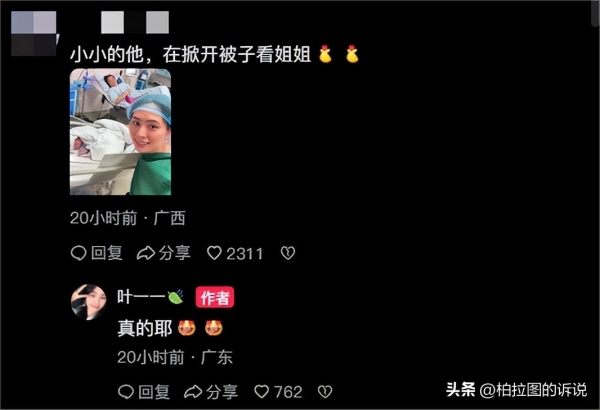Share the author's reply via arrow icon

click(193, 392)
